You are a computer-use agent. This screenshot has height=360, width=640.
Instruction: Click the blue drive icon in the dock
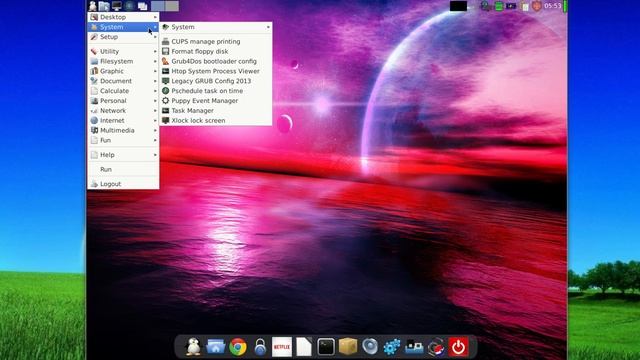point(414,347)
